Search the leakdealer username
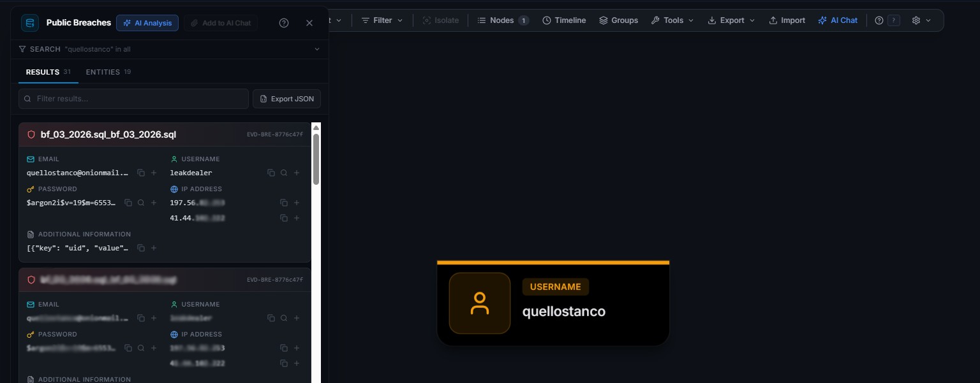 pos(284,173)
